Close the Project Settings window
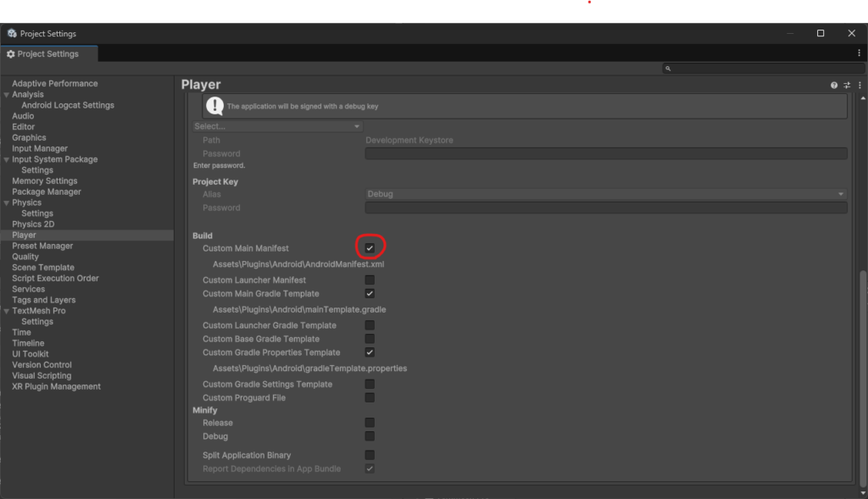The image size is (868, 499). (851, 33)
